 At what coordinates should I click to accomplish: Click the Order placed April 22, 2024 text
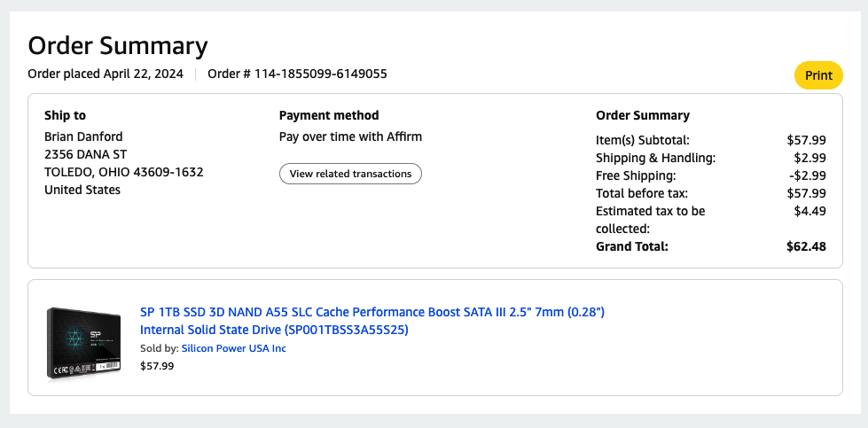pos(106,74)
